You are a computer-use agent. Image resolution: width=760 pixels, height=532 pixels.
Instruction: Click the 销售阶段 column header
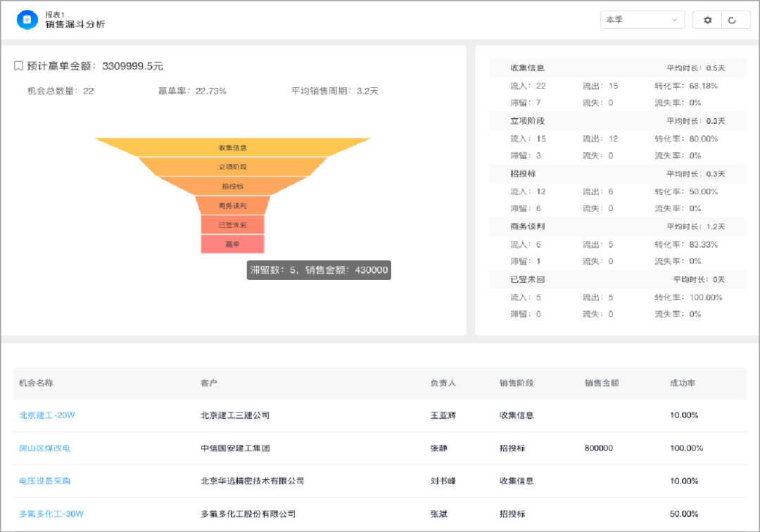(517, 384)
